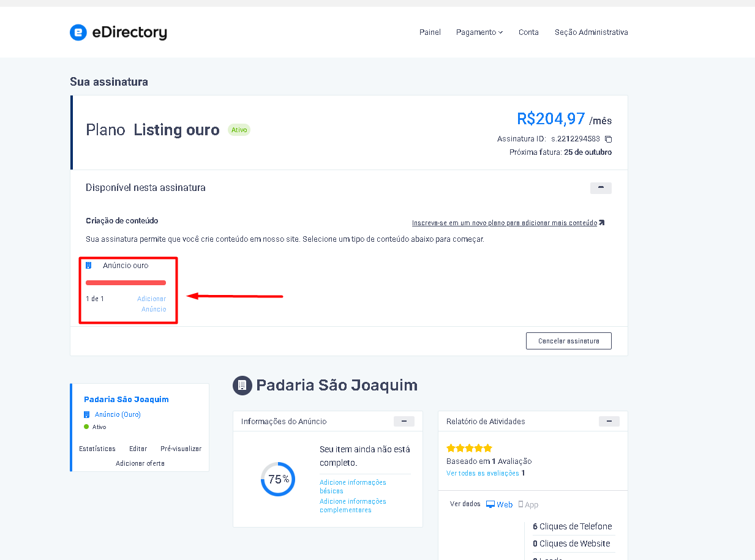The image size is (755, 560).
Task: Click the building icon beside Padaria São Joaquim heading
Action: pos(242,385)
